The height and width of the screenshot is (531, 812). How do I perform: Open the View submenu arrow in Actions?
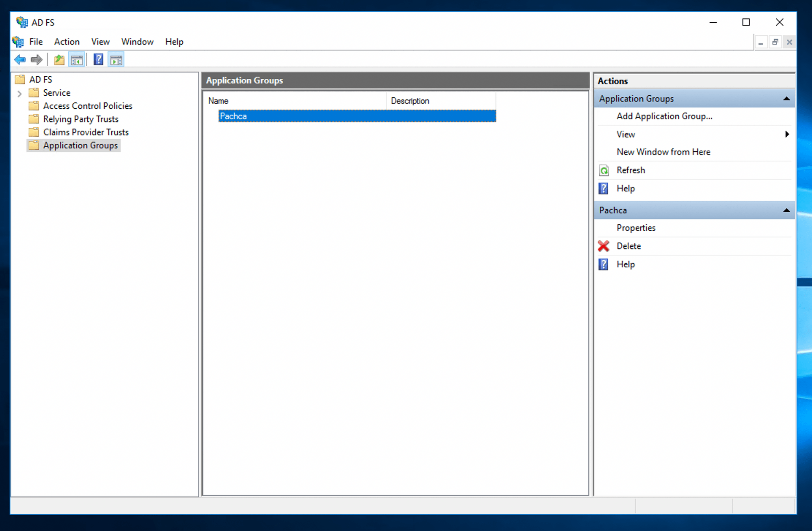tap(787, 134)
